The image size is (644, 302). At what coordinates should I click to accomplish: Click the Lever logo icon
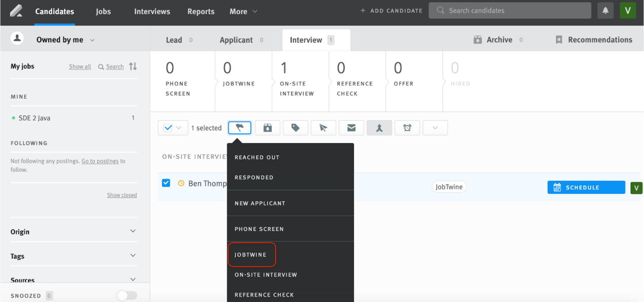(x=16, y=11)
